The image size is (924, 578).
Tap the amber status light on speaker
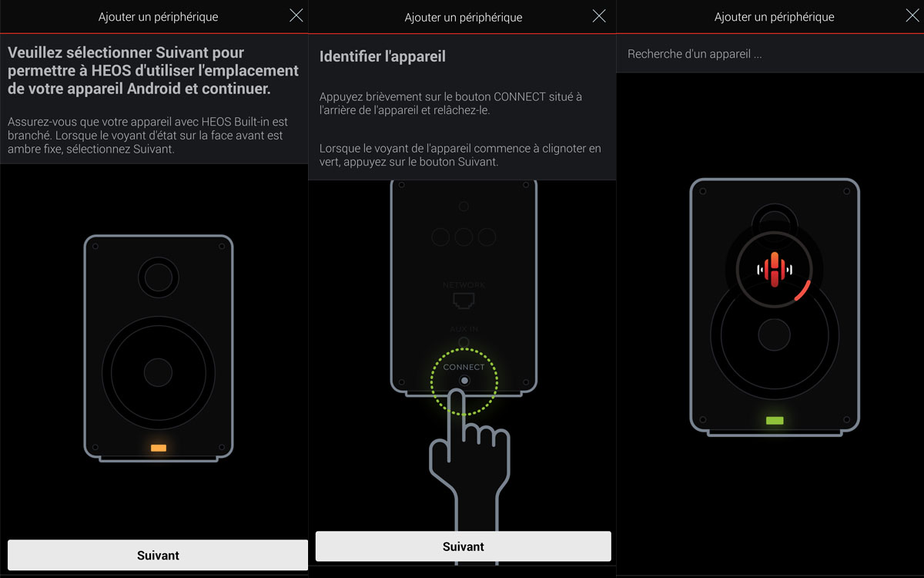coord(159,448)
